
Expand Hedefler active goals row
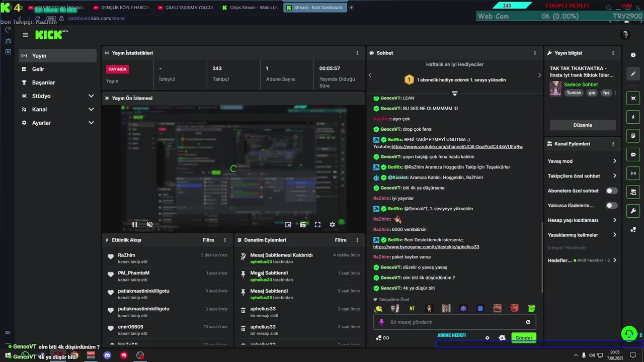614,260
